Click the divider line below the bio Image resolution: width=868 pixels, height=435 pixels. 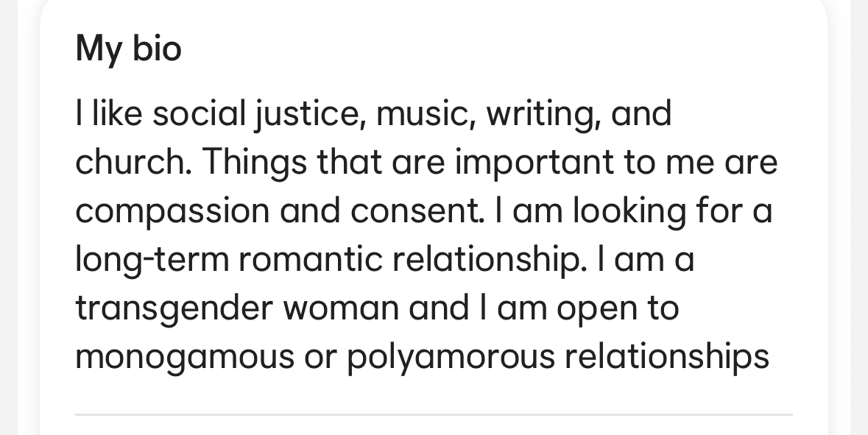click(434, 414)
